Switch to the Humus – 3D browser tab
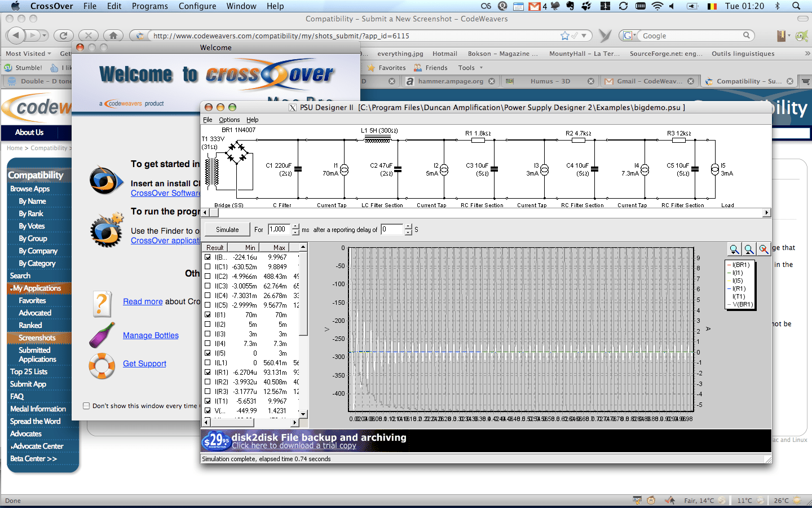 tap(550, 81)
